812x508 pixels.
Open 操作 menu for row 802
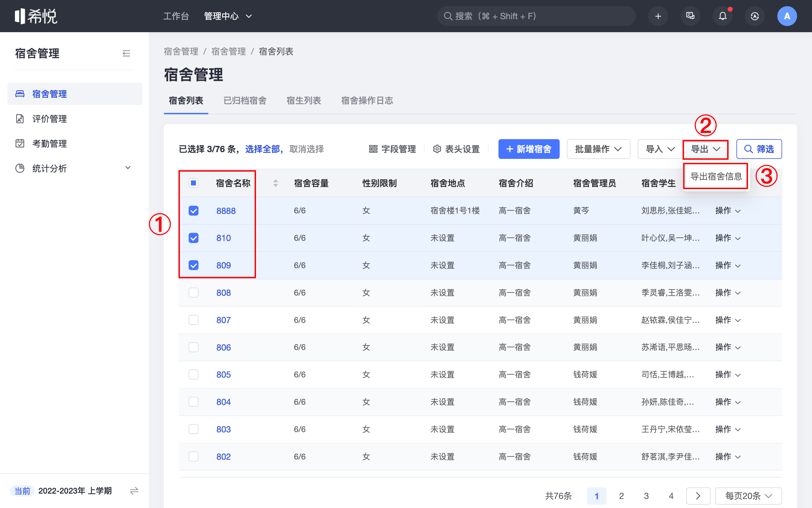[728, 457]
